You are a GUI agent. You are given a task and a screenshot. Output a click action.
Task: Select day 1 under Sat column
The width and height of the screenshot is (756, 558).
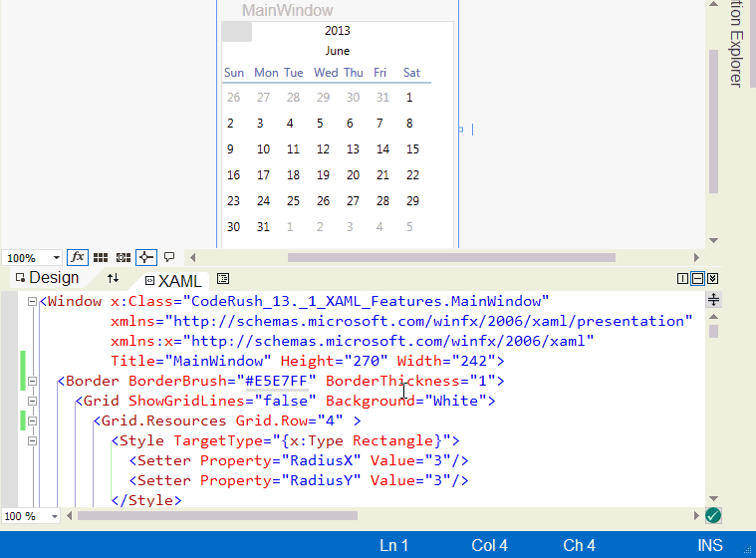click(x=409, y=98)
